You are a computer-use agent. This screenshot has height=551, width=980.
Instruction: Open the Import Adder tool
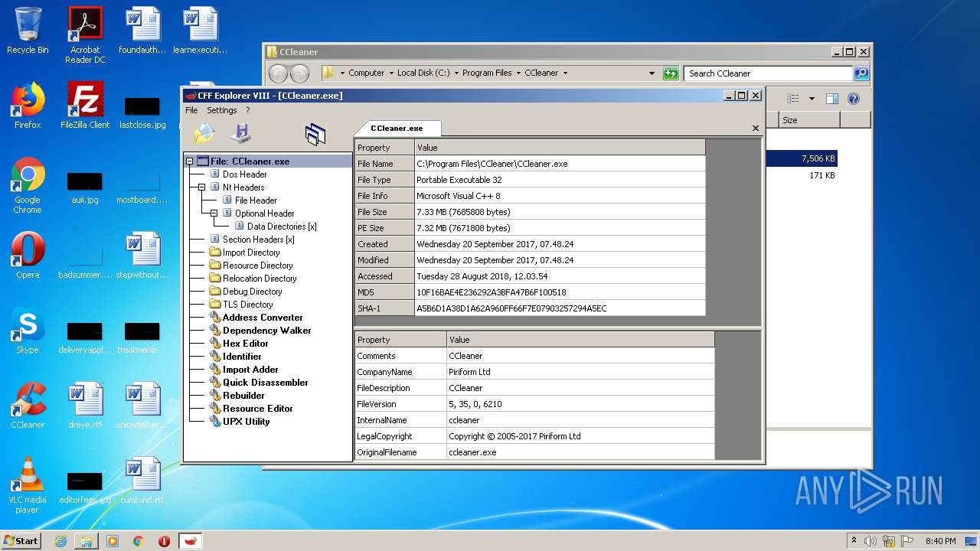(250, 370)
